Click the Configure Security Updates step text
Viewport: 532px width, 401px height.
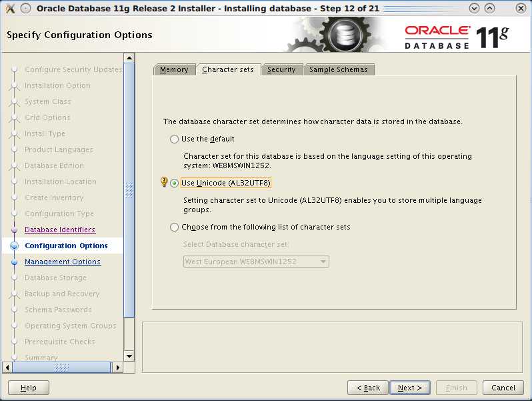click(73, 69)
